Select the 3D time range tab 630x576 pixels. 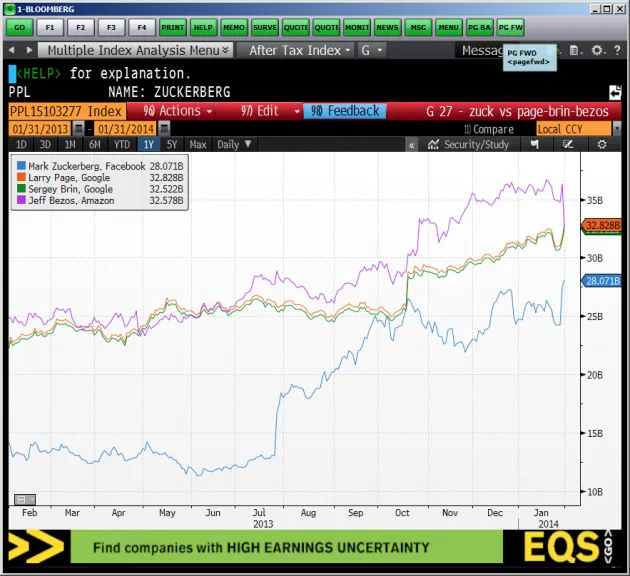45,145
